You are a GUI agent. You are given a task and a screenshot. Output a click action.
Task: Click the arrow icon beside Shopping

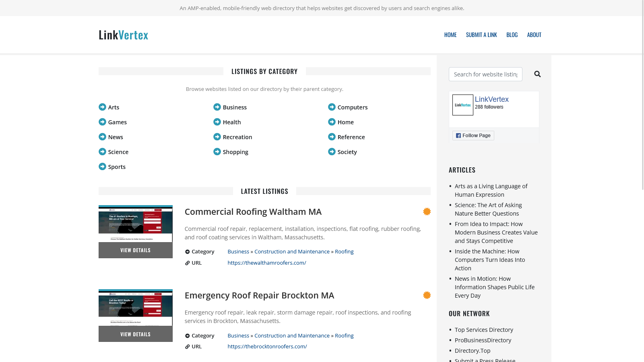[217, 152]
